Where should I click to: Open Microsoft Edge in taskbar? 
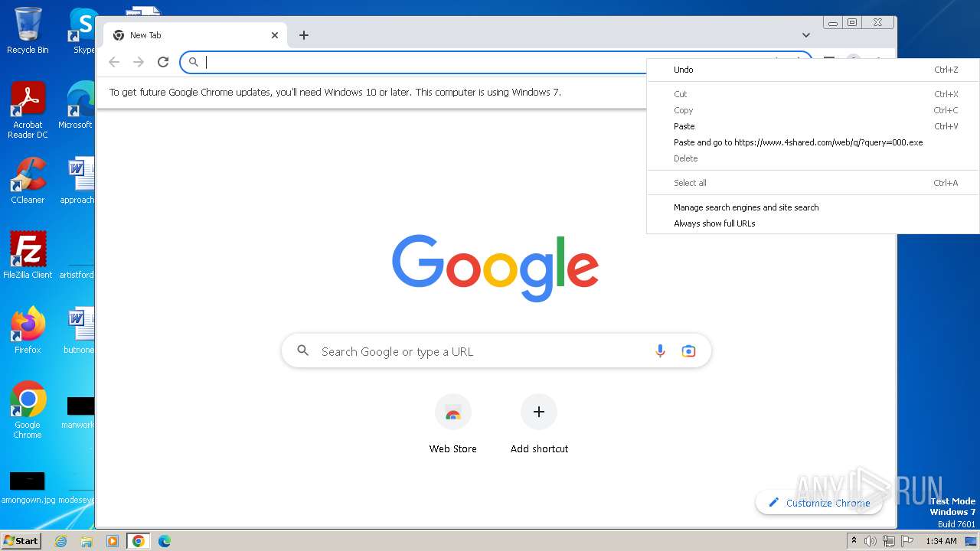pos(164,541)
